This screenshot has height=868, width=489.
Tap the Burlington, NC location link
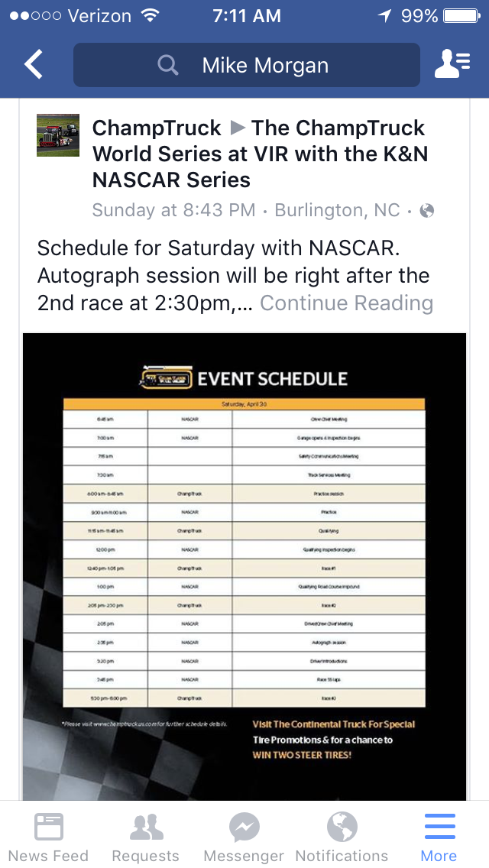pos(337,210)
